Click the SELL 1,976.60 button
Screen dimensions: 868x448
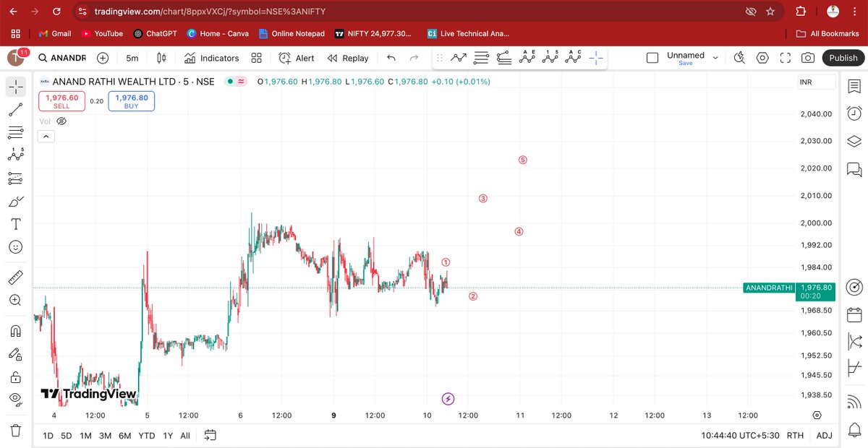point(61,102)
